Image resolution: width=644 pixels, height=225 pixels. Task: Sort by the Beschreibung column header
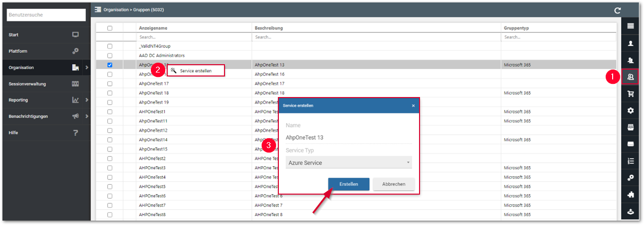[269, 28]
